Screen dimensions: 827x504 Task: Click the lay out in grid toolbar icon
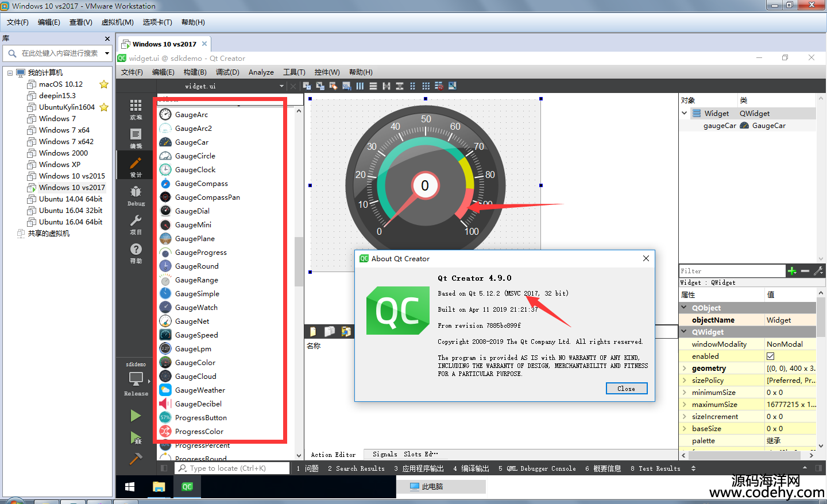[426, 86]
